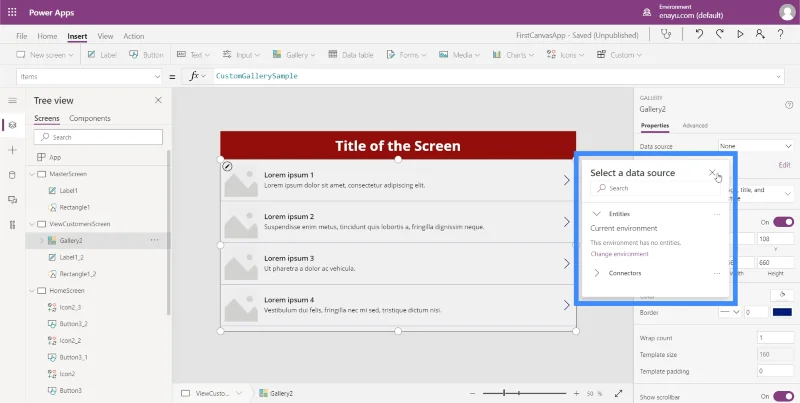Image resolution: width=800 pixels, height=403 pixels.
Task: Open the Charts dropdown
Action: point(513,55)
